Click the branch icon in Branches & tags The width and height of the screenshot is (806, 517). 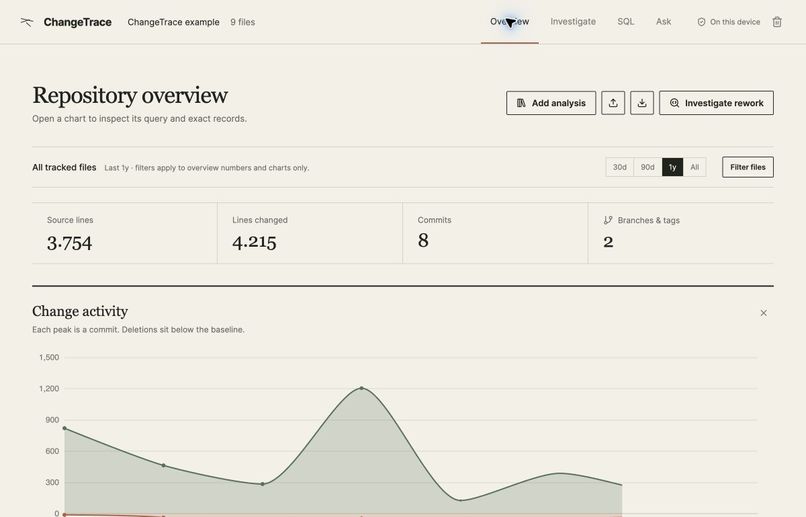608,220
